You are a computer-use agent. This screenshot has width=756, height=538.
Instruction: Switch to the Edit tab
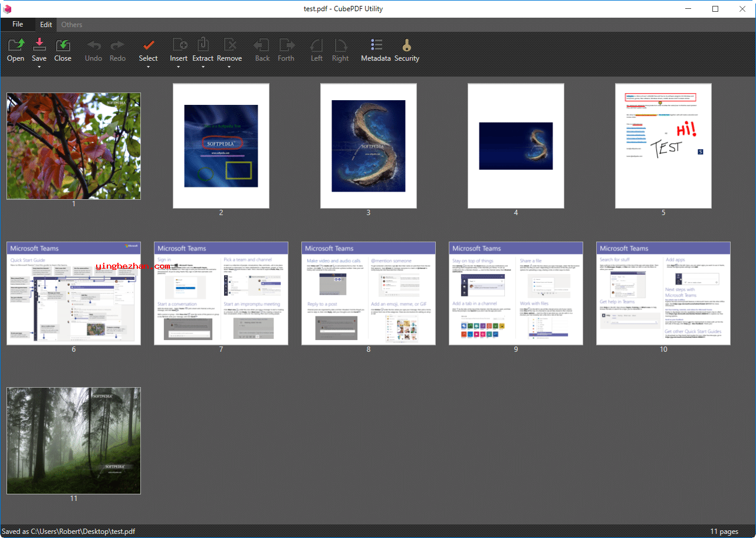coord(46,25)
